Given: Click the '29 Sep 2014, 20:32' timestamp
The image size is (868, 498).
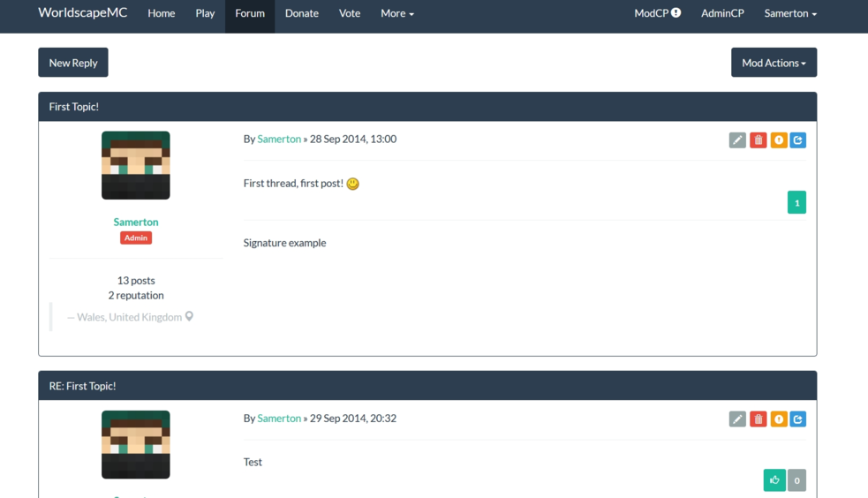Looking at the screenshot, I should pos(353,419).
